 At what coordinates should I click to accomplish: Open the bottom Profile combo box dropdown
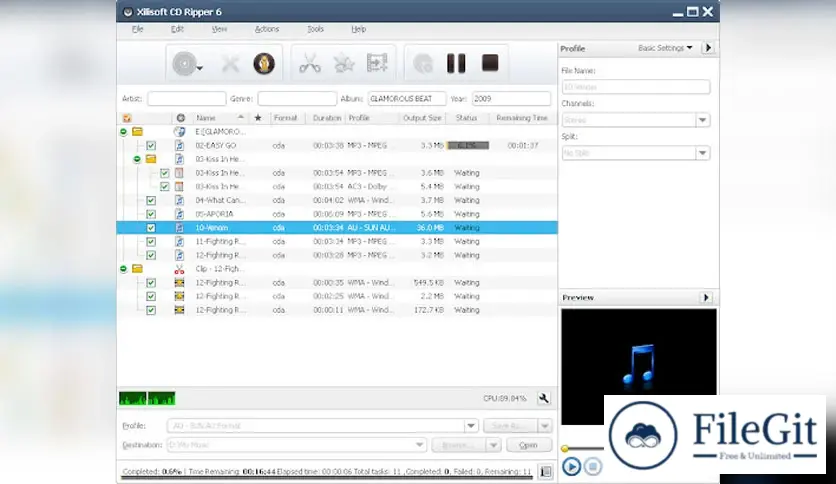click(471, 426)
